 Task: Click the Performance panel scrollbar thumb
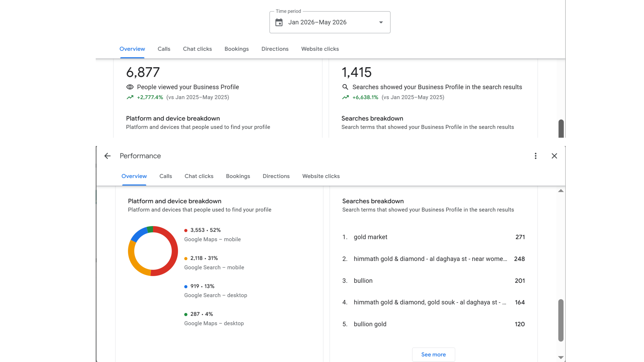[561, 320]
